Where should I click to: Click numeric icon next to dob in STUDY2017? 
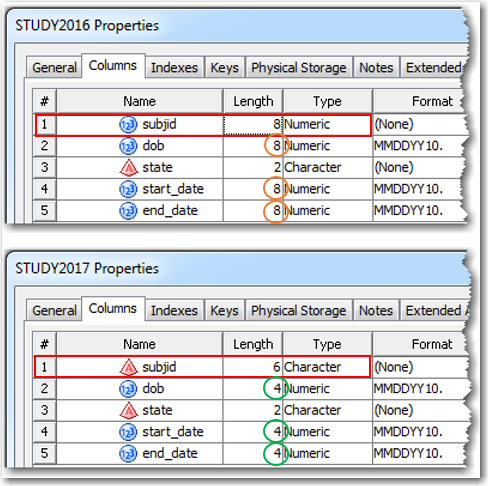pyautogui.click(x=128, y=389)
